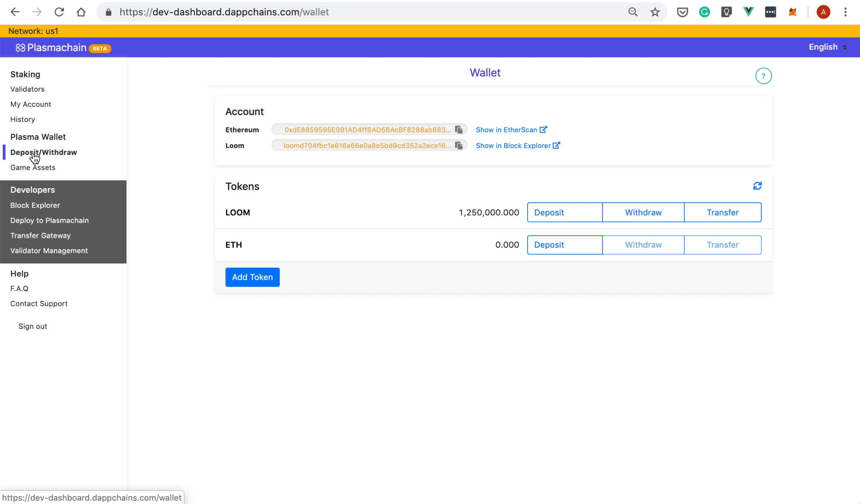Open the dark password manager extension
This screenshot has height=504, width=860.
(x=770, y=12)
